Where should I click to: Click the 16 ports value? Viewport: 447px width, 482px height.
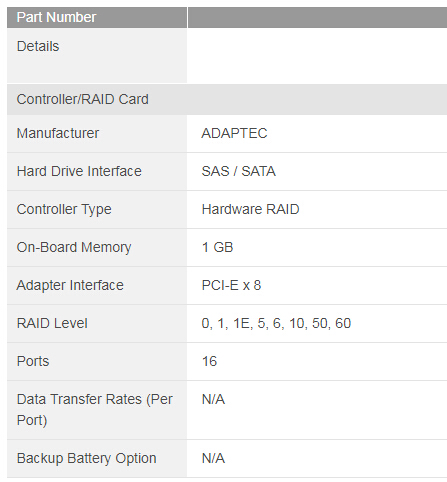coord(209,361)
